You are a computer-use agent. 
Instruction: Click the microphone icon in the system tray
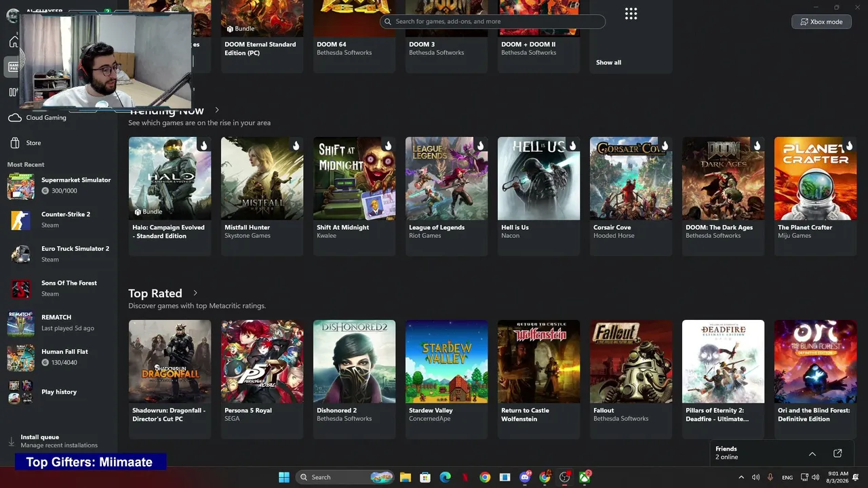coord(770,477)
